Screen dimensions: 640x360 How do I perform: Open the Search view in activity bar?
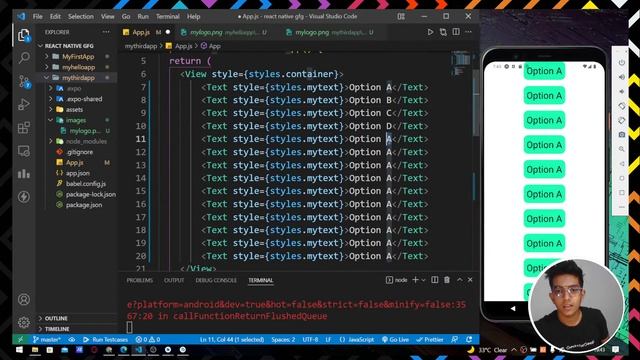tap(24, 58)
